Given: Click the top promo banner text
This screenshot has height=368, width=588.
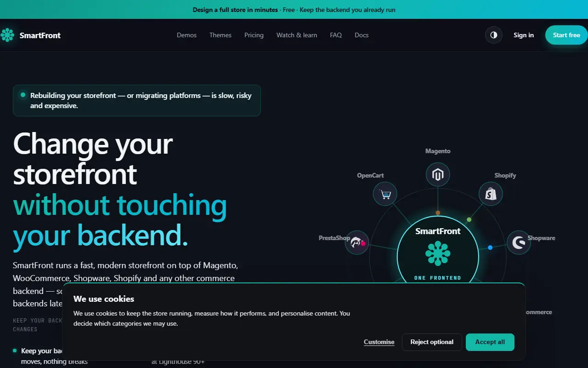Looking at the screenshot, I should [294, 10].
